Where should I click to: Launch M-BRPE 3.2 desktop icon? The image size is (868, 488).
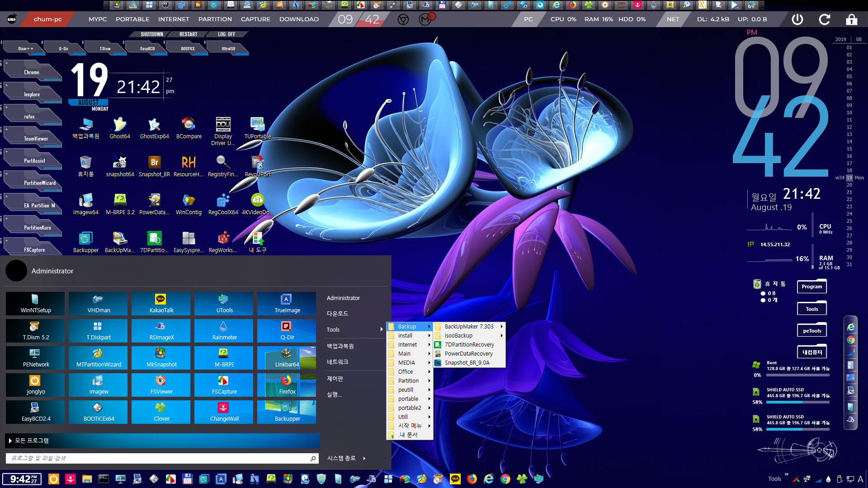pyautogui.click(x=120, y=204)
